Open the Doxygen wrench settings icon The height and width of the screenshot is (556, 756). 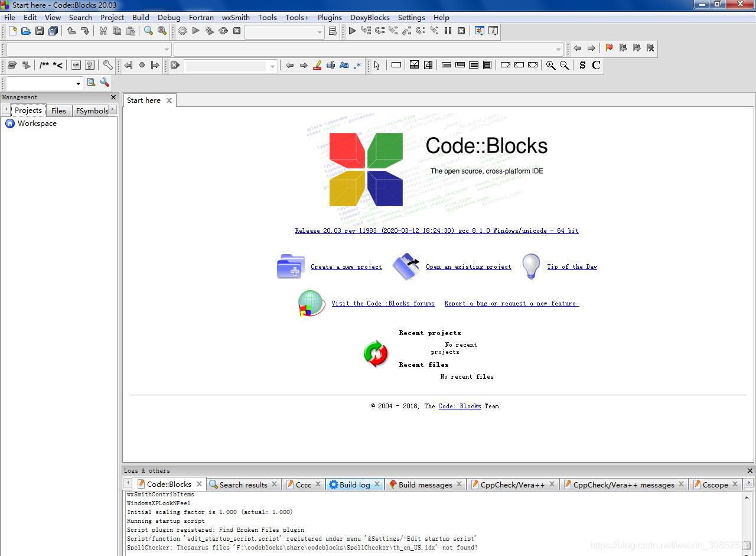point(107,65)
